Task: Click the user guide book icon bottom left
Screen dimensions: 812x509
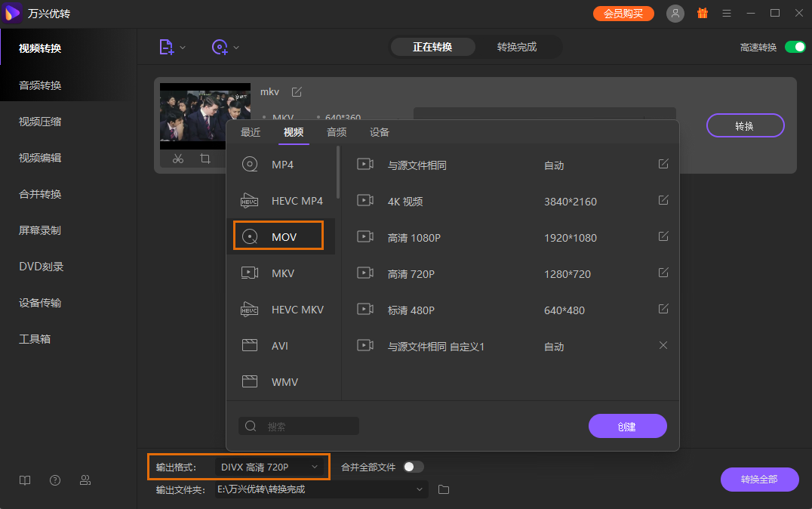Action: 24,480
